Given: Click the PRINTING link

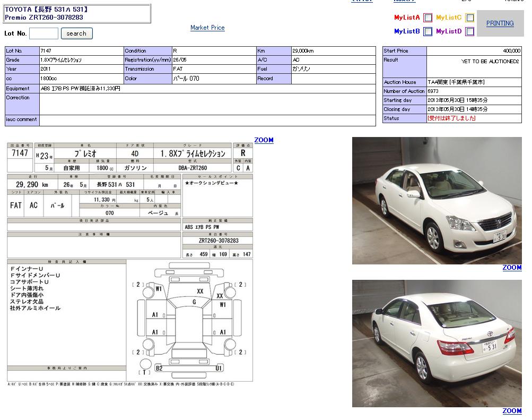Looking at the screenshot, I should pyautogui.click(x=500, y=23).
